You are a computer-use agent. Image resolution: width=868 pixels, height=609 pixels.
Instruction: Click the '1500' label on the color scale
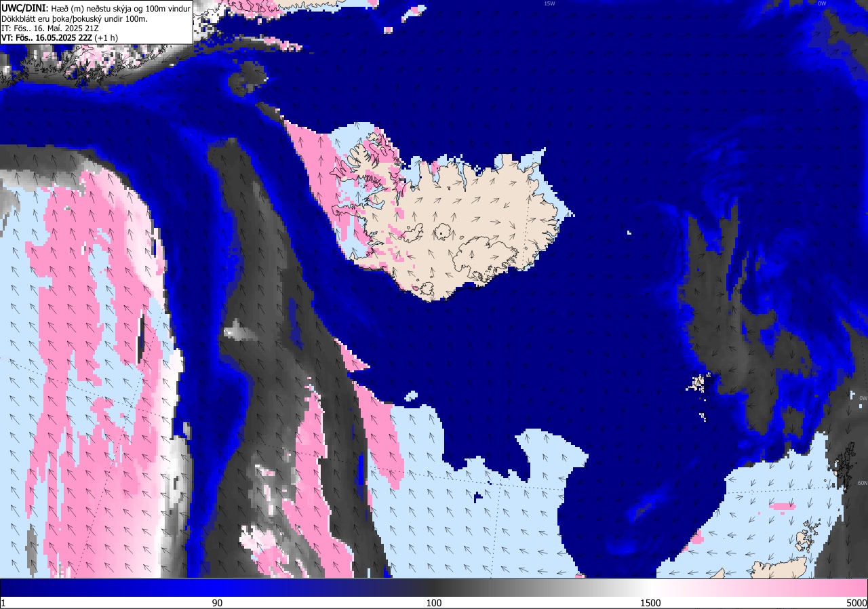(x=650, y=603)
